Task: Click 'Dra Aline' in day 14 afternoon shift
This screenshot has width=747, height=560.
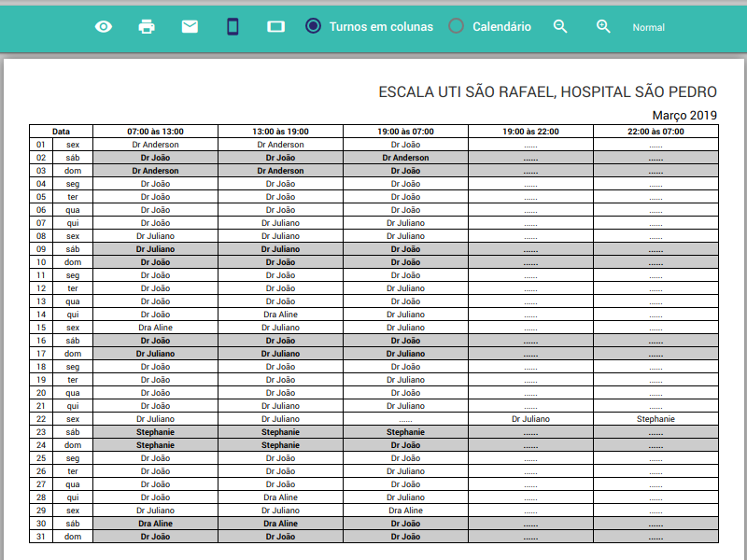Action: (x=281, y=315)
